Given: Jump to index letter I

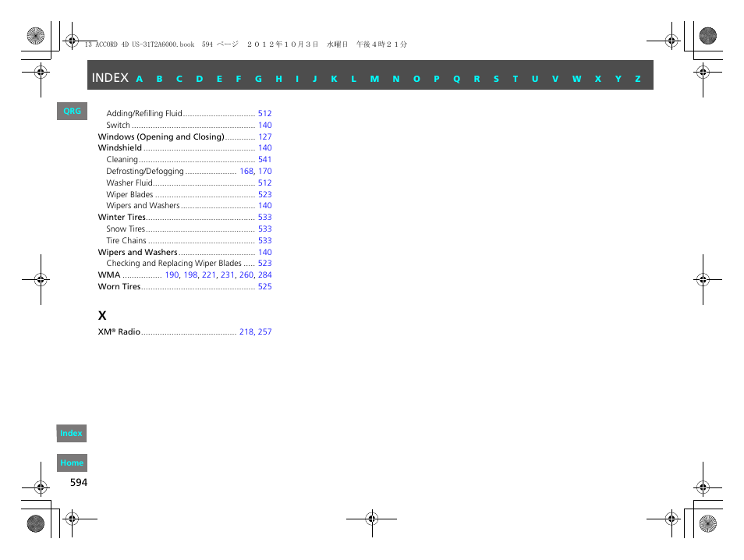Looking at the screenshot, I should pyautogui.click(x=297, y=79).
